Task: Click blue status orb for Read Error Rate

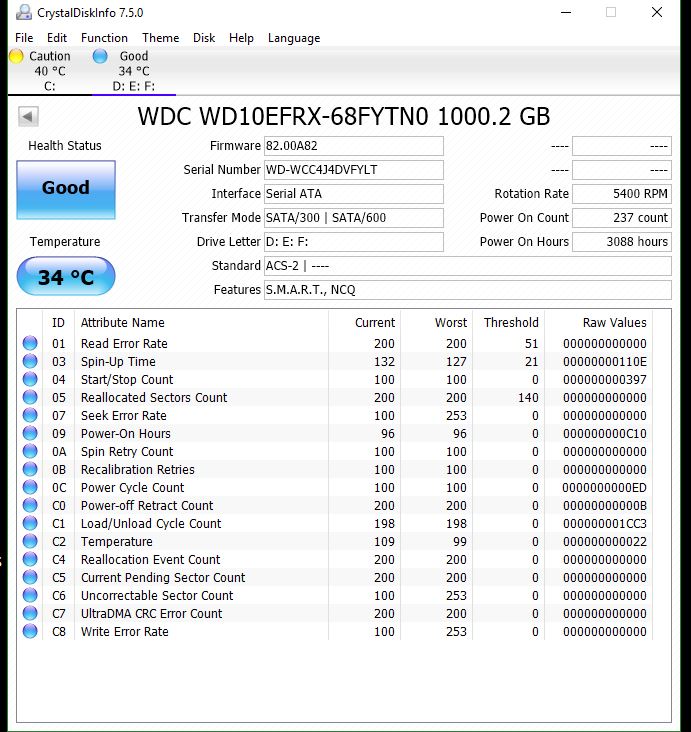Action: 30,343
